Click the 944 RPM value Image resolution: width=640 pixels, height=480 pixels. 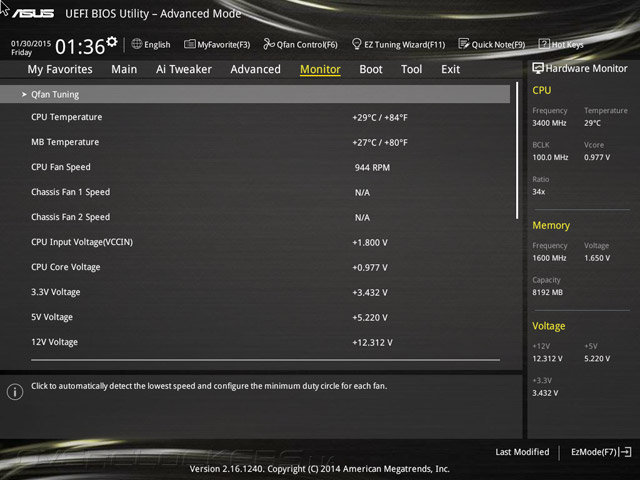click(372, 167)
